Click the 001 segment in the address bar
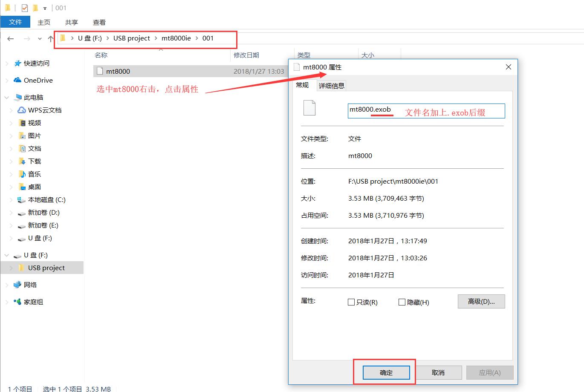584x392 pixels. [208, 38]
